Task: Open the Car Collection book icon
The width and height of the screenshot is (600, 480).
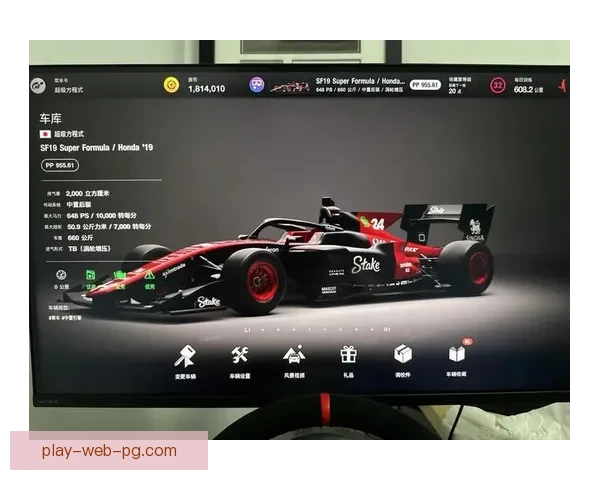Action: click(x=457, y=353)
